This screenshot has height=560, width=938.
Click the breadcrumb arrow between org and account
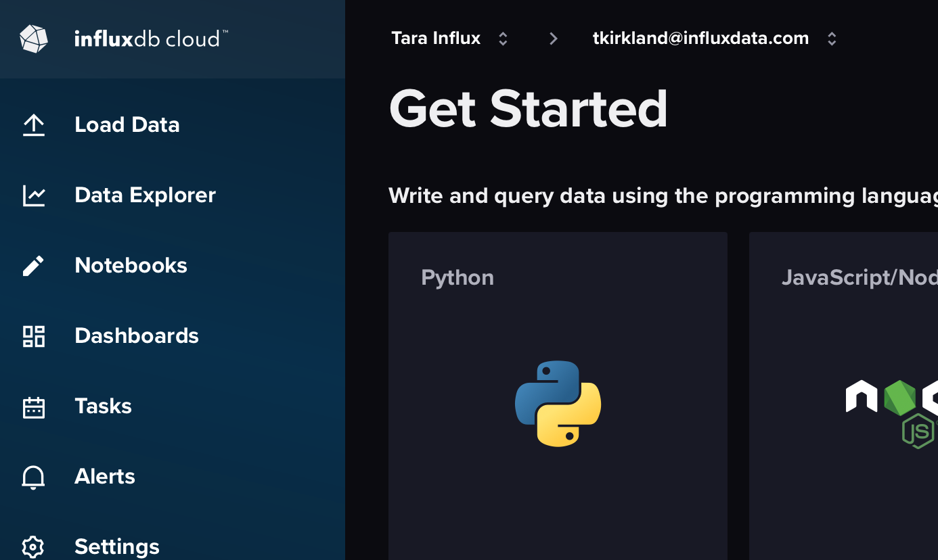click(x=553, y=39)
